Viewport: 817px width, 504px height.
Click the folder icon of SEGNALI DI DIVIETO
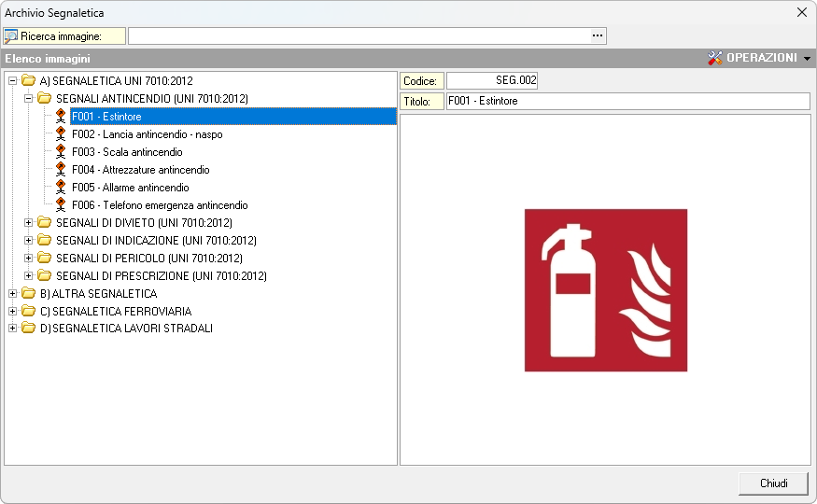coord(44,223)
